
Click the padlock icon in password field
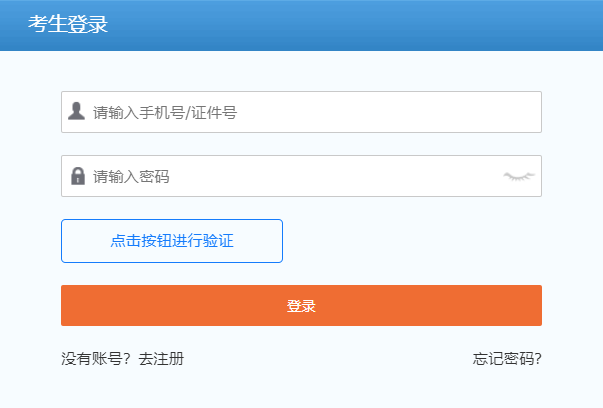78,176
